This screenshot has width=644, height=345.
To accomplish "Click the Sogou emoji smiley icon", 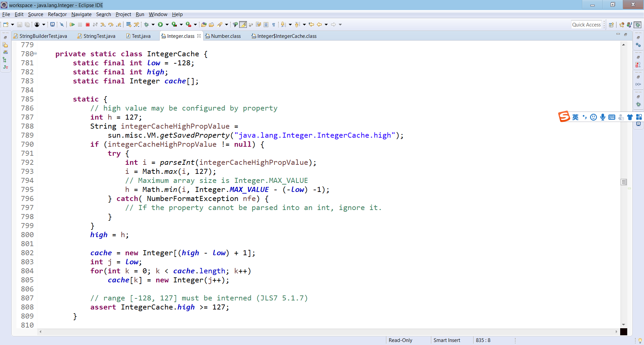I will (594, 117).
